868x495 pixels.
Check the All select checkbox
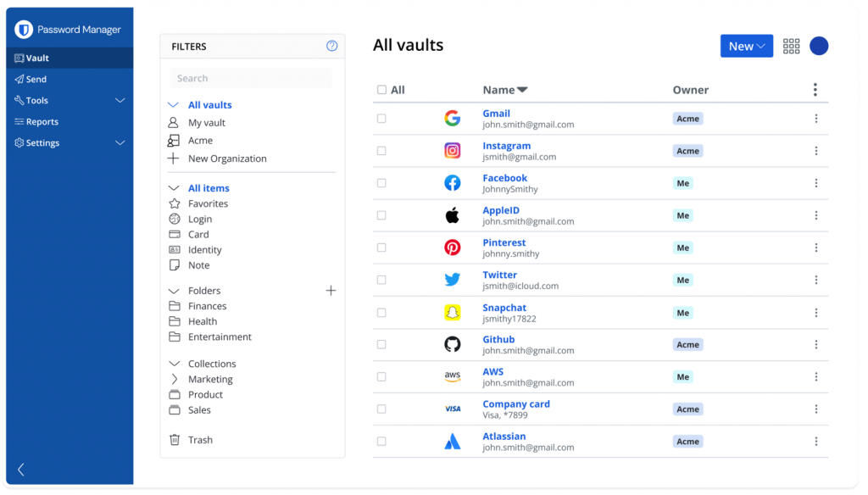tap(381, 90)
